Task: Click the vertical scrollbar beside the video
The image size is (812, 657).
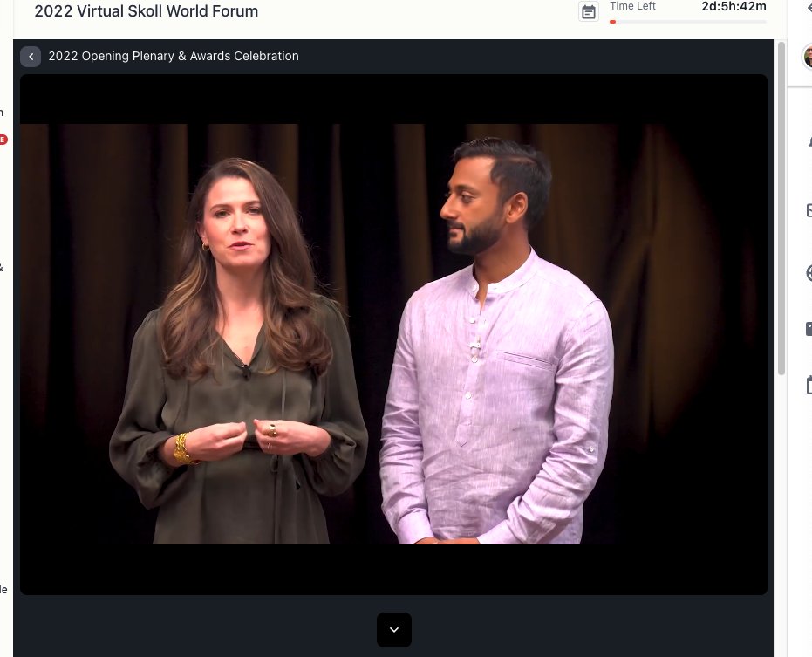Action: [781, 209]
